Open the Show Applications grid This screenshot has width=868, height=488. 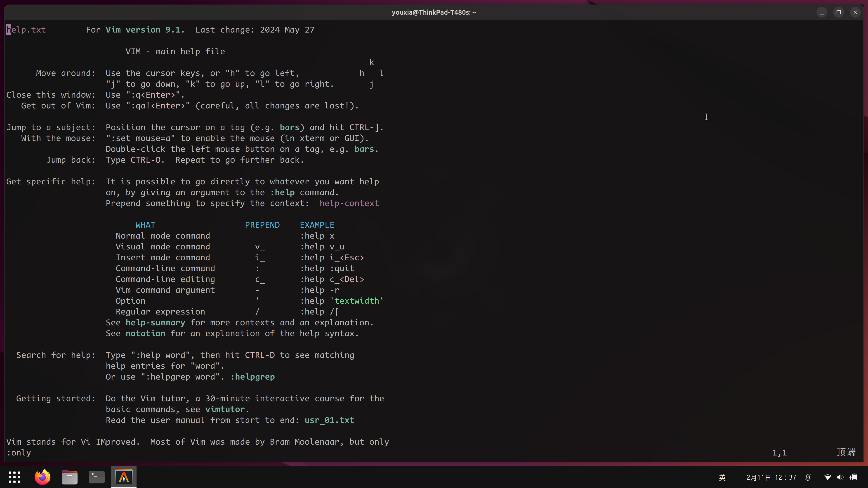pyautogui.click(x=14, y=477)
